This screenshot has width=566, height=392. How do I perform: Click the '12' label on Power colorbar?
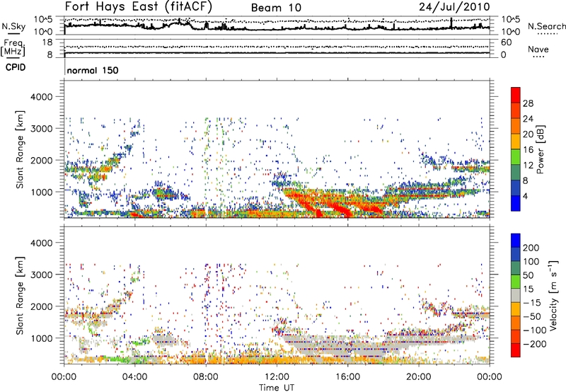point(528,166)
